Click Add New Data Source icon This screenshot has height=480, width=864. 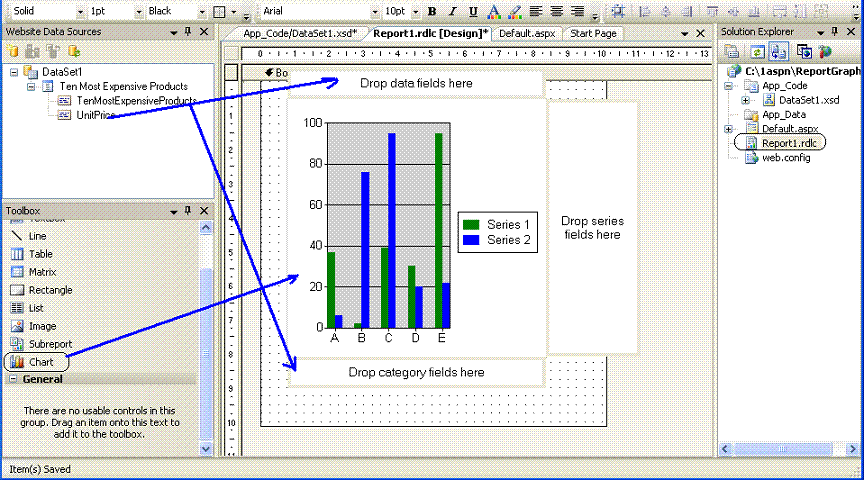tap(13, 52)
